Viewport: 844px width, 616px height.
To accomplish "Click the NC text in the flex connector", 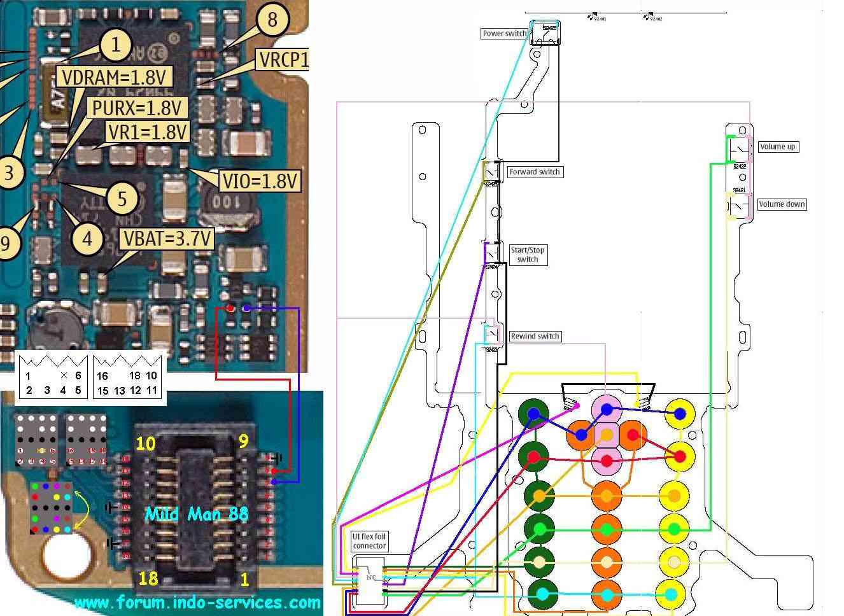I will tap(370, 577).
